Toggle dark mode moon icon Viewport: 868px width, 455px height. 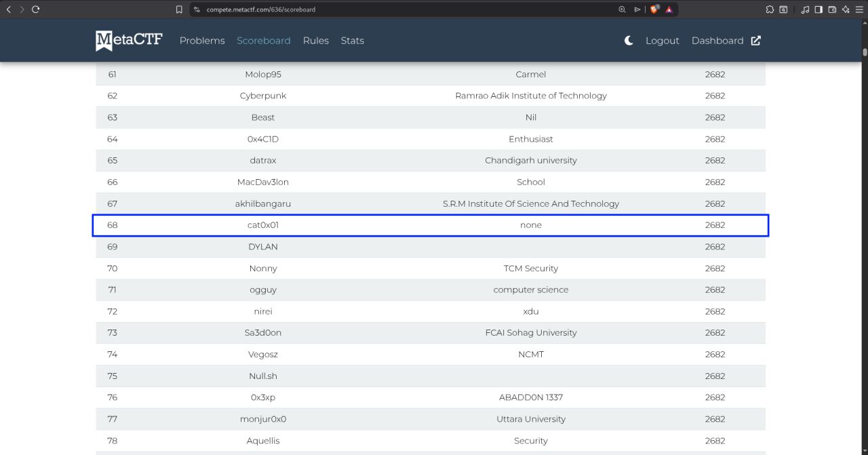[x=629, y=41]
